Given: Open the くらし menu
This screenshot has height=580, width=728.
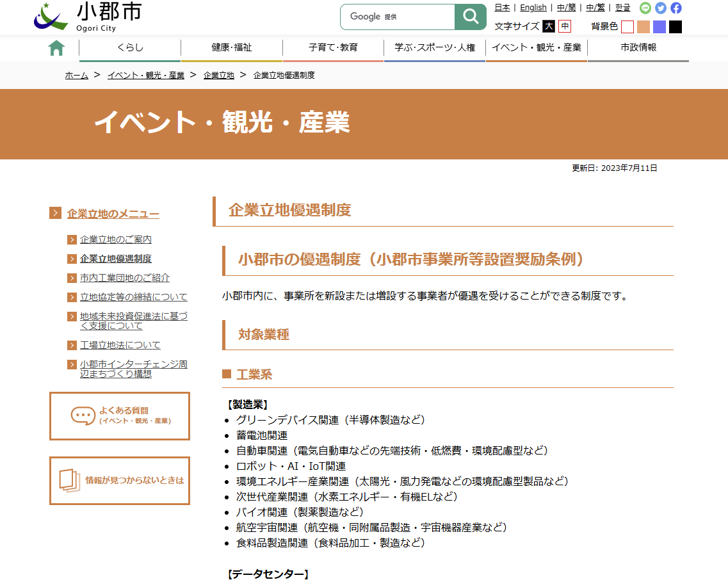Looking at the screenshot, I should pos(130,48).
